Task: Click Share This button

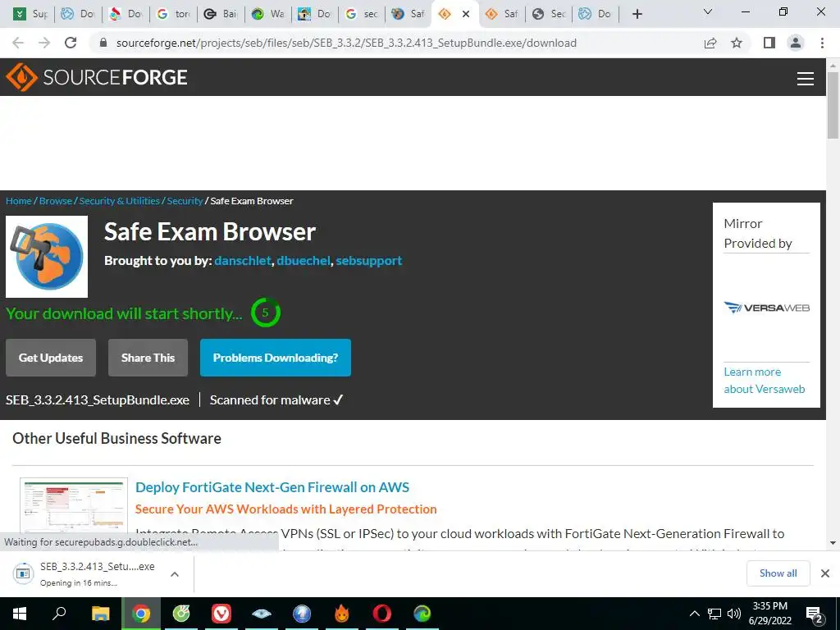Action: coord(148,358)
